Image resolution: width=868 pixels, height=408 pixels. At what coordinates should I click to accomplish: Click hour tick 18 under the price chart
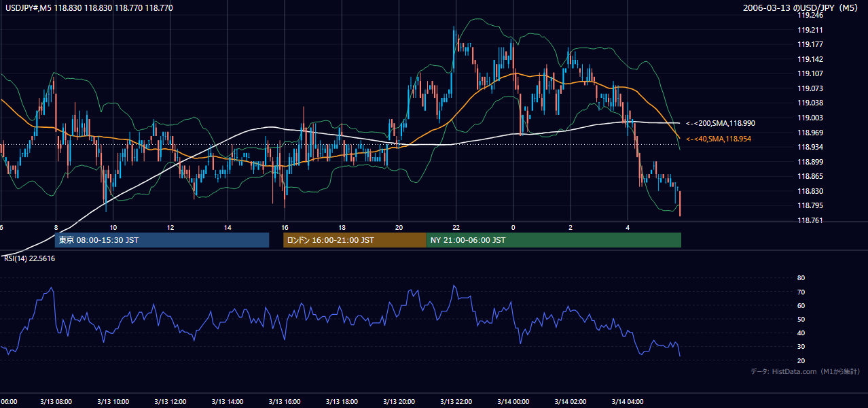pyautogui.click(x=342, y=227)
